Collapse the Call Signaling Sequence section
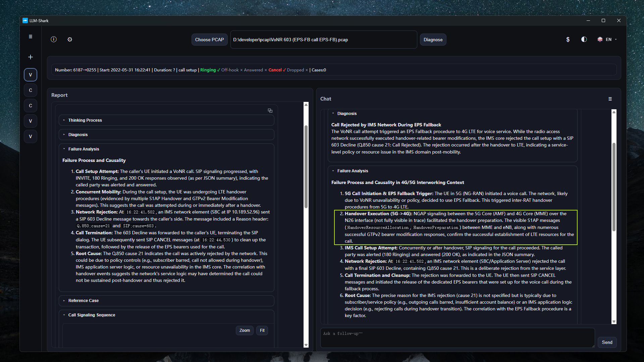This screenshot has height=362, width=644. coord(92,315)
